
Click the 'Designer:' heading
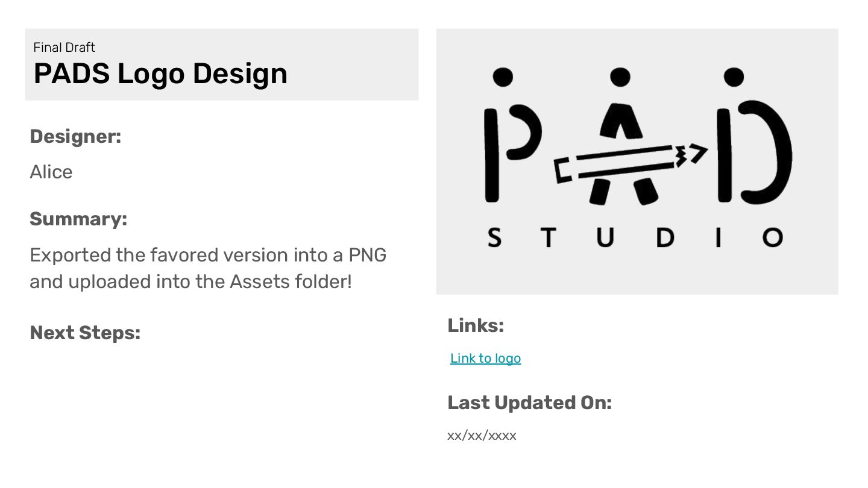pos(75,137)
